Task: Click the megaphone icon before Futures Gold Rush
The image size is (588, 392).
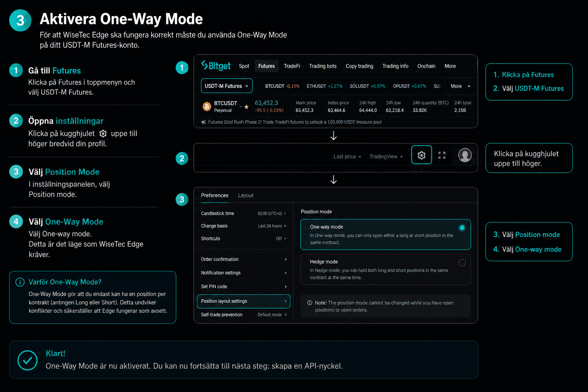Action: [x=203, y=122]
